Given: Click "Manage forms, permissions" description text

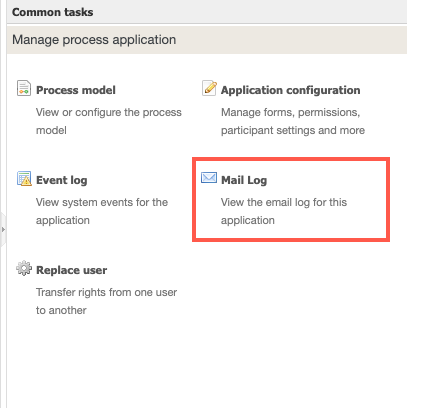Looking at the screenshot, I should [x=290, y=112].
